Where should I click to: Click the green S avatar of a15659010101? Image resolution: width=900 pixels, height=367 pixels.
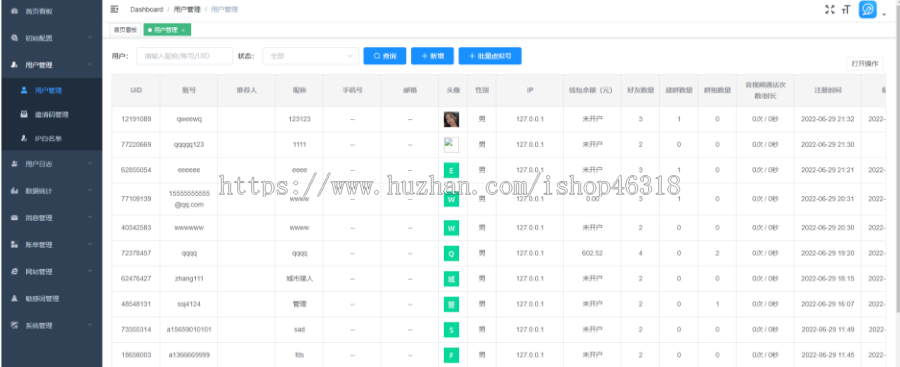pos(451,330)
